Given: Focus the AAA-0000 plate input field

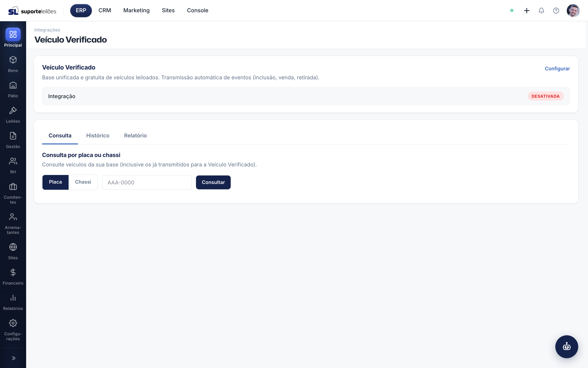Looking at the screenshot, I should coord(147,182).
